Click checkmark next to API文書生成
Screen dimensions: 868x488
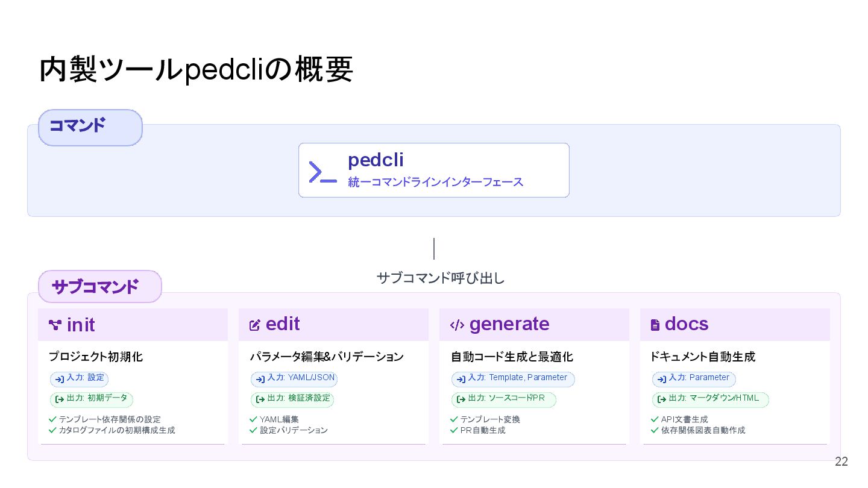(x=655, y=419)
